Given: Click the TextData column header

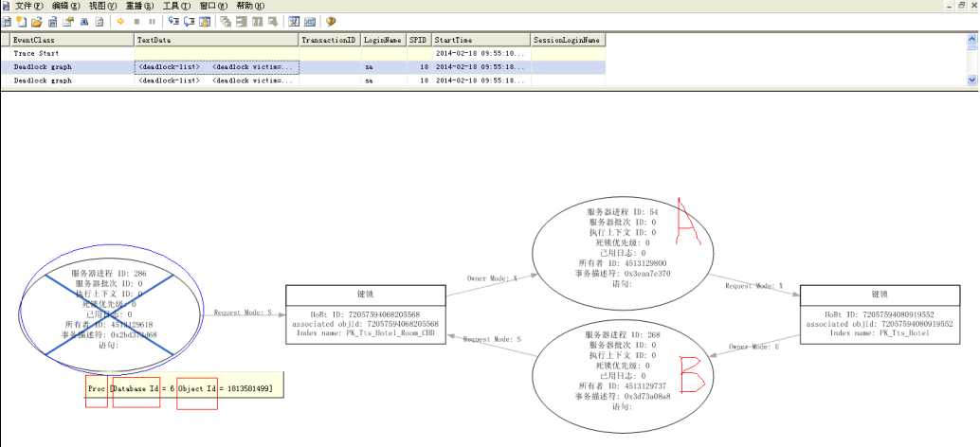Looking at the screenshot, I should [x=217, y=40].
